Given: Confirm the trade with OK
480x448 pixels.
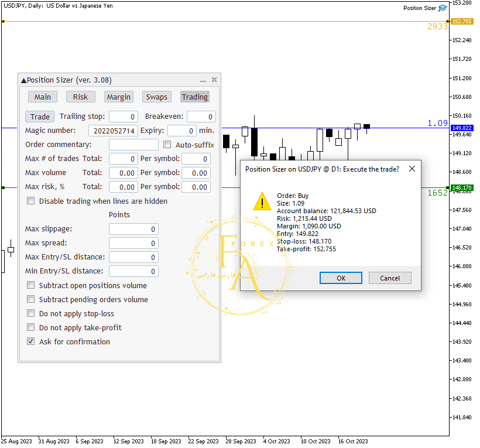Looking at the screenshot, I should click(x=341, y=278).
